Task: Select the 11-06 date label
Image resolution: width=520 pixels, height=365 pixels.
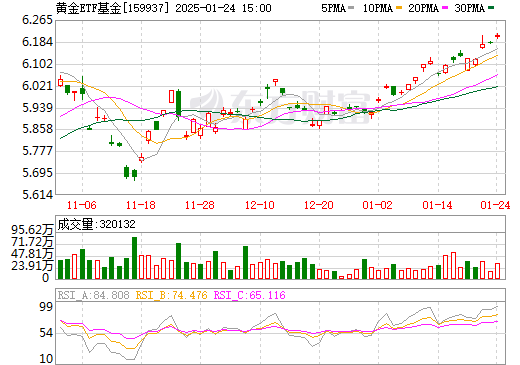Action: [x=82, y=205]
